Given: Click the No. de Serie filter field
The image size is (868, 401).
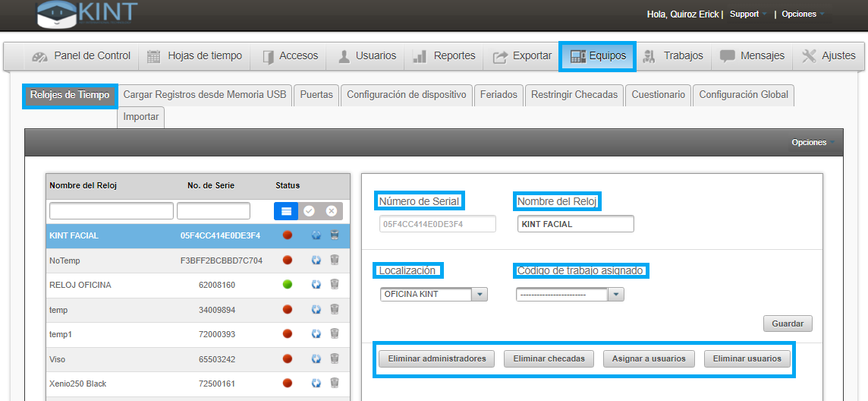Looking at the screenshot, I should point(214,211).
